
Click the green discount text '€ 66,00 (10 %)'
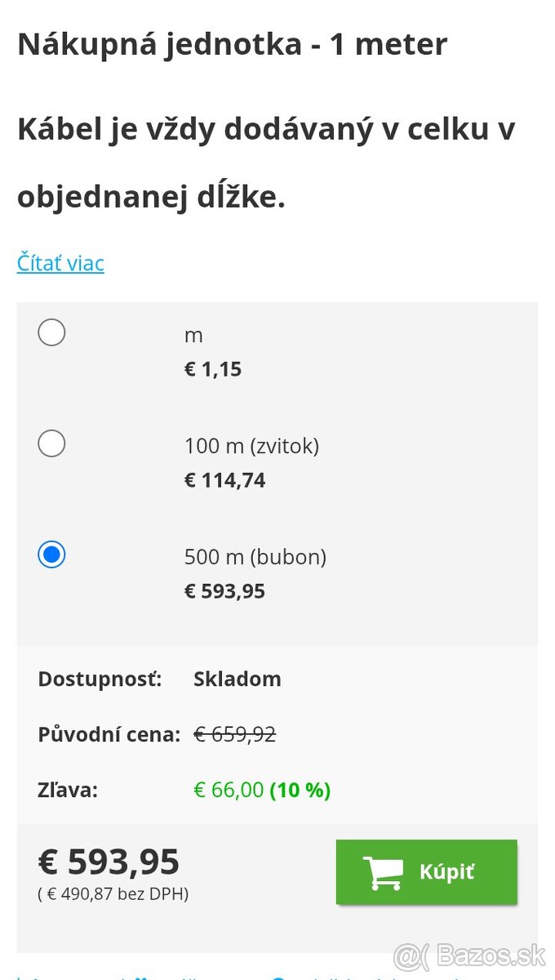[x=261, y=789]
